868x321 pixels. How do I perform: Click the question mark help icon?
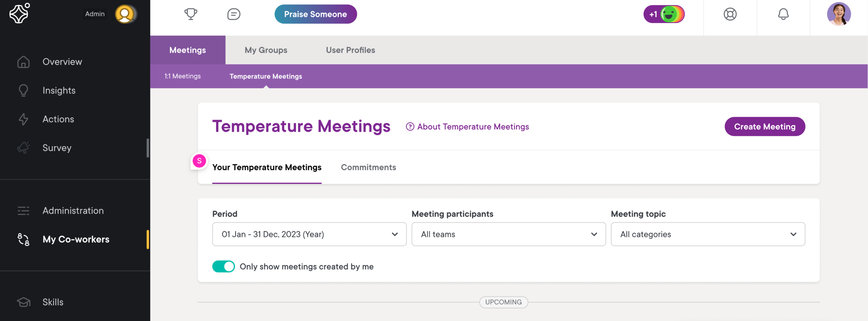click(410, 127)
